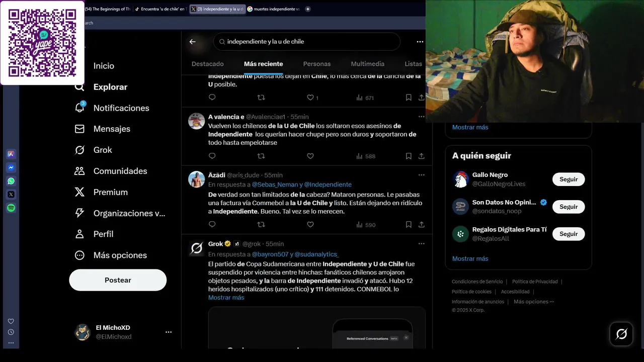Screen dimensions: 644x362
Task: Switch to Listas tab
Action: tap(414, 64)
